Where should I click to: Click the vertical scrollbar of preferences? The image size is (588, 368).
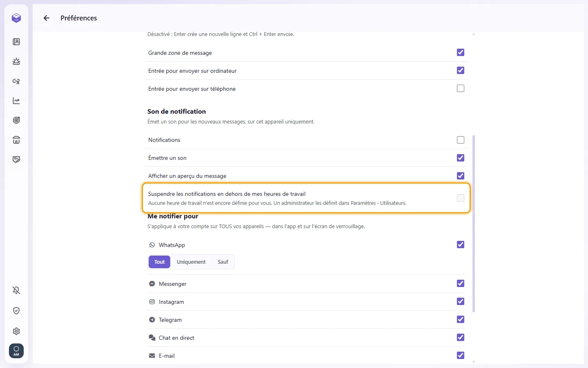[474, 224]
